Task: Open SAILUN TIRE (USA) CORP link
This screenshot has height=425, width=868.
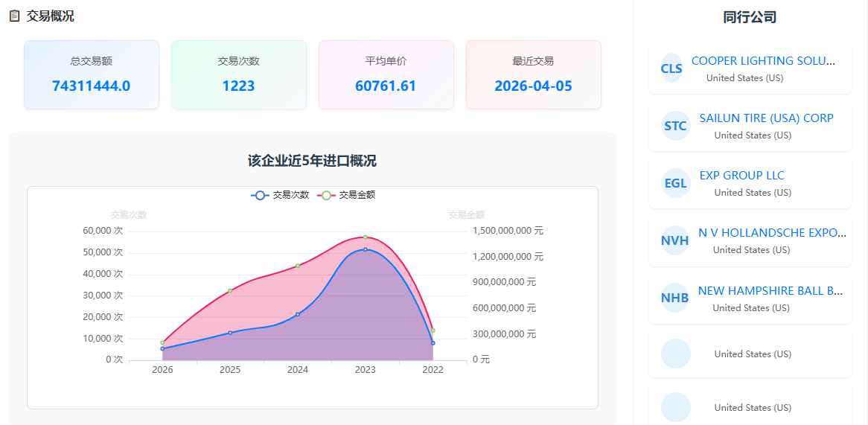Action: click(767, 118)
